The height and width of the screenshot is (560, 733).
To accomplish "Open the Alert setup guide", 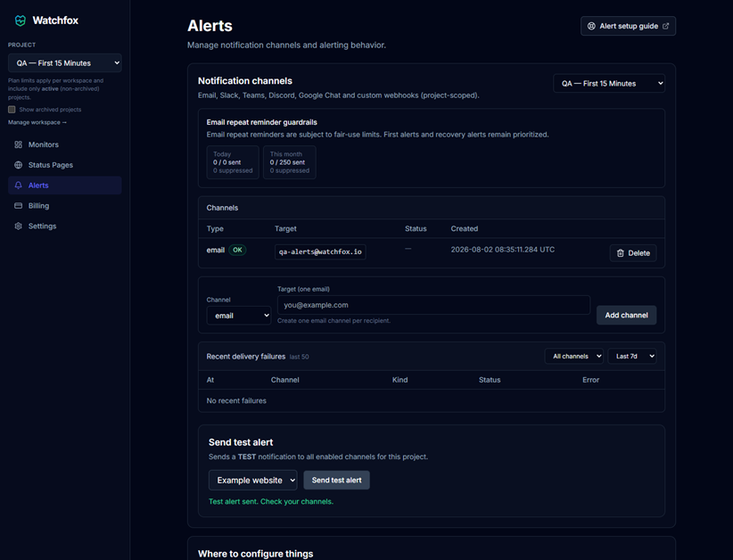I will click(629, 26).
